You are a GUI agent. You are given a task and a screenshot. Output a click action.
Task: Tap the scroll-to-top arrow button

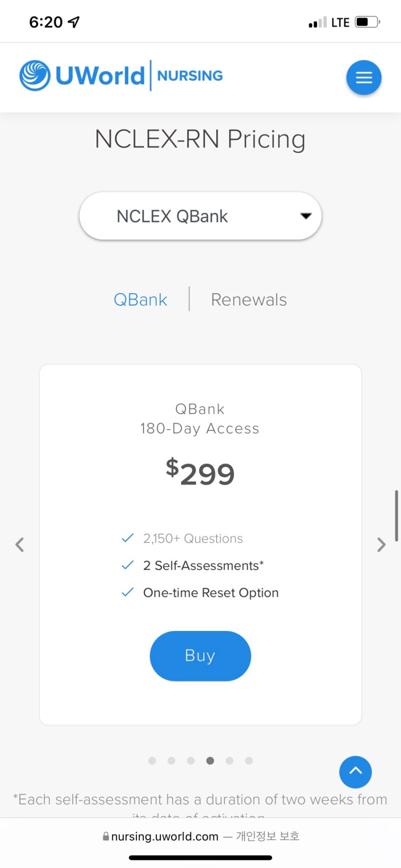tap(355, 772)
